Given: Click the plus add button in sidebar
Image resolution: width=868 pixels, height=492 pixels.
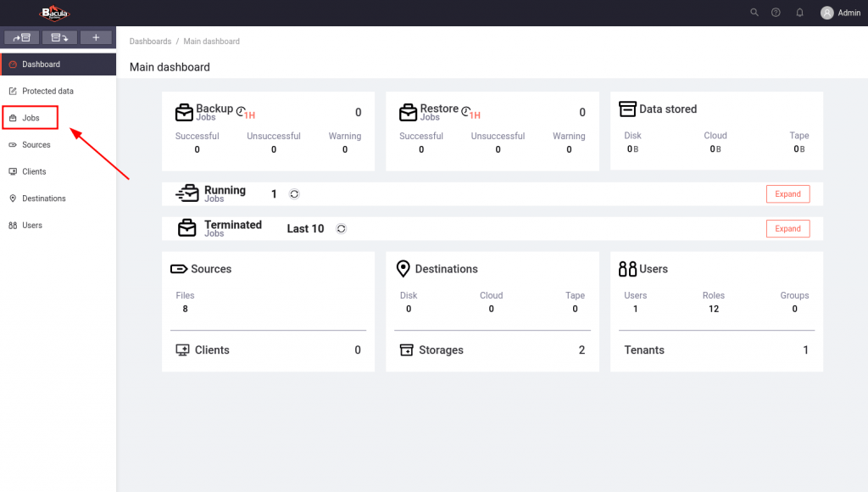Looking at the screenshot, I should click(x=96, y=37).
